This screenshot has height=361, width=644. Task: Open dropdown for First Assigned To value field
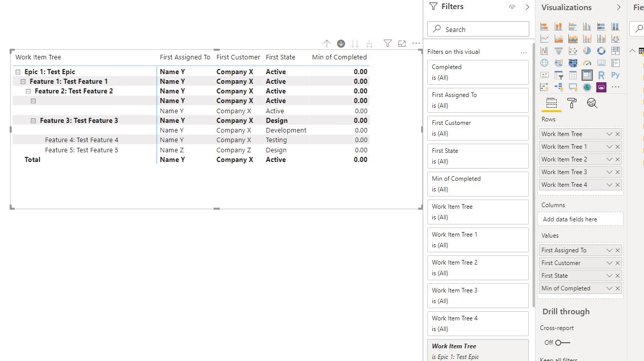(x=609, y=250)
